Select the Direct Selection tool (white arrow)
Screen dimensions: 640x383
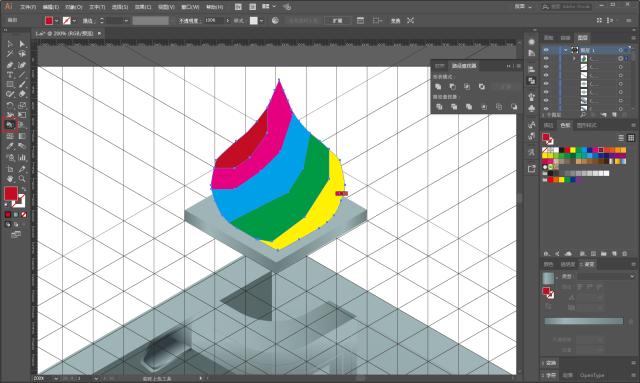[22, 44]
